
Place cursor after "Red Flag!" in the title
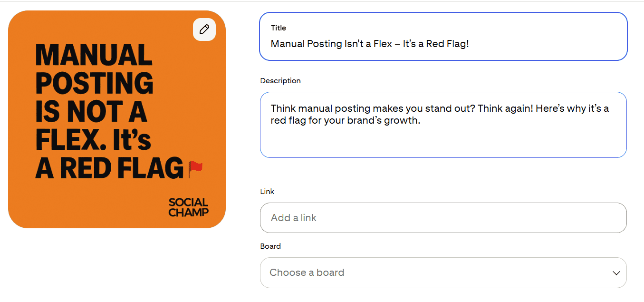coord(470,44)
